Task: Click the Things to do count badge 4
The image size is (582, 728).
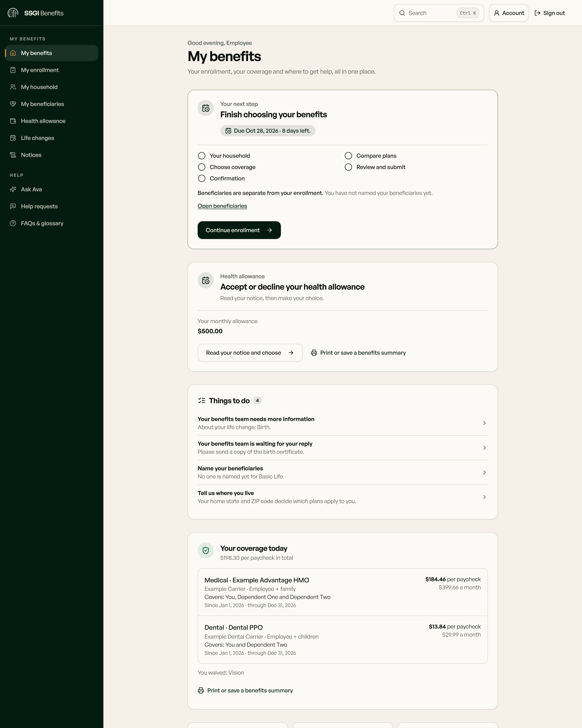Action: (257, 400)
